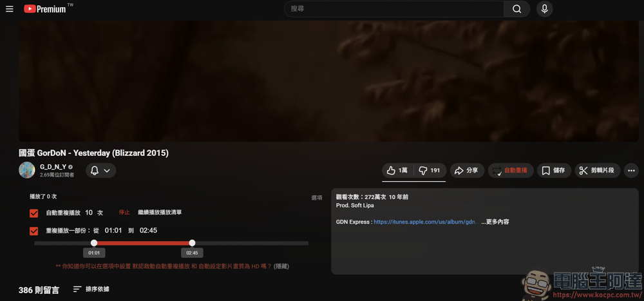Dislike the video with thumbs-down button

pyautogui.click(x=430, y=171)
